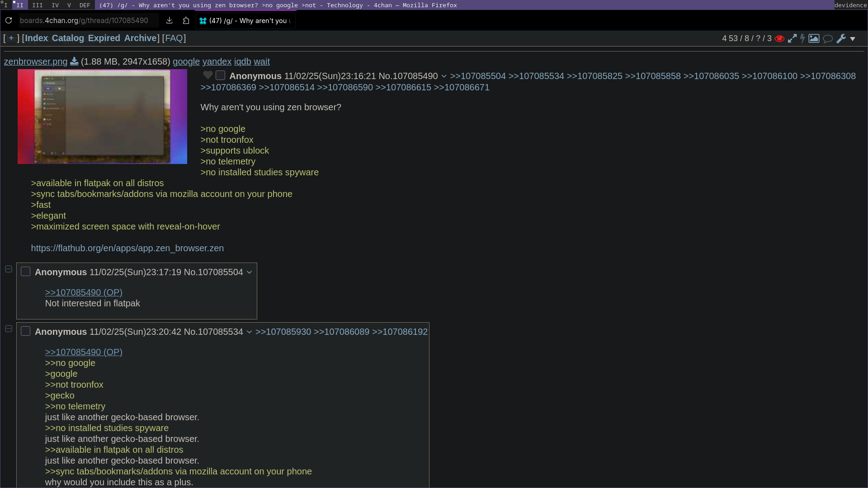This screenshot has height=488, width=868.
Task: Expand all images with the arrows icon
Action: pos(792,38)
